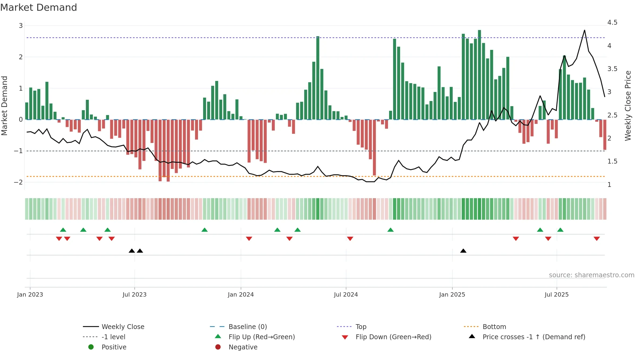Click the Jan 2025 x-axis label
This screenshot has height=362, width=644.
[x=452, y=294]
